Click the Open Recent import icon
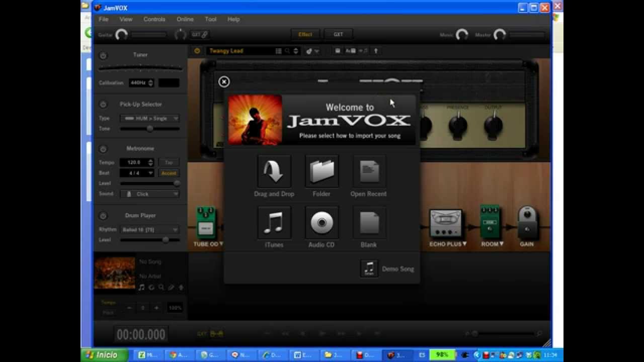The image size is (644, 362). pos(369,172)
